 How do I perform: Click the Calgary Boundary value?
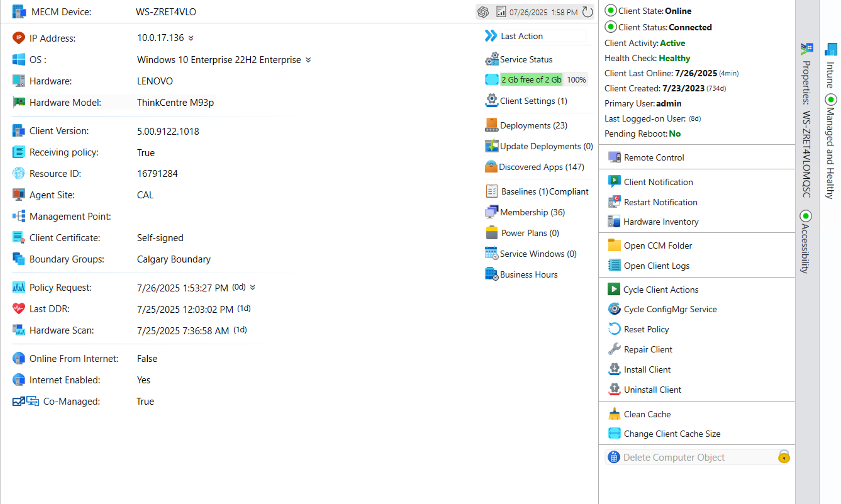[x=173, y=259]
